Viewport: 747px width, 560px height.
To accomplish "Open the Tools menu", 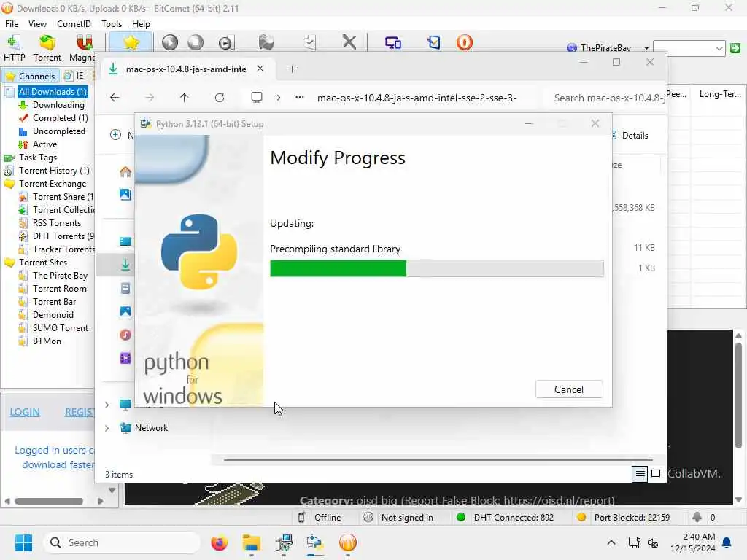I will [x=112, y=24].
